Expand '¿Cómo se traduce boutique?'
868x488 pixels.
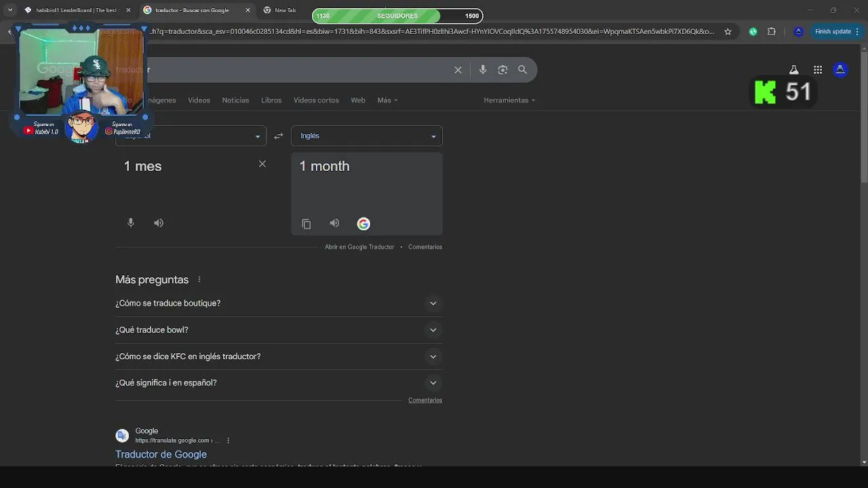[x=279, y=303]
